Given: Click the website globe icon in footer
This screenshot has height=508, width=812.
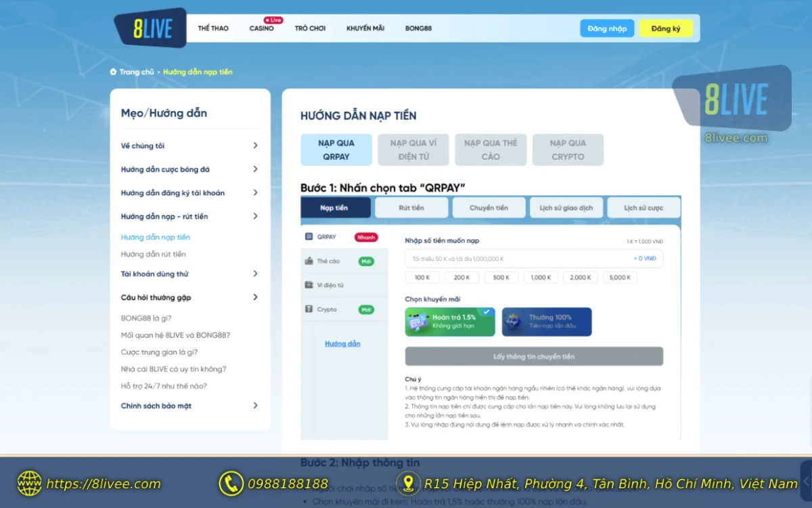Looking at the screenshot, I should 28,484.
